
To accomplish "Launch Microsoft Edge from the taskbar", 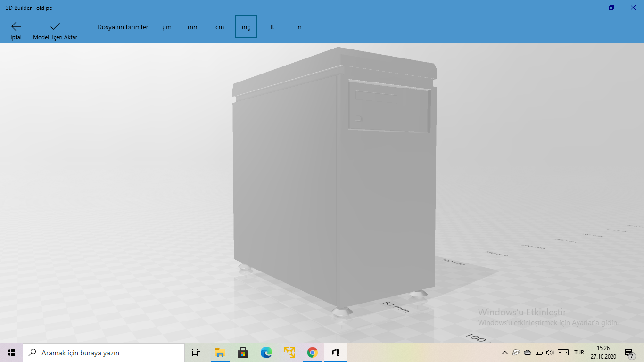I will point(266,353).
